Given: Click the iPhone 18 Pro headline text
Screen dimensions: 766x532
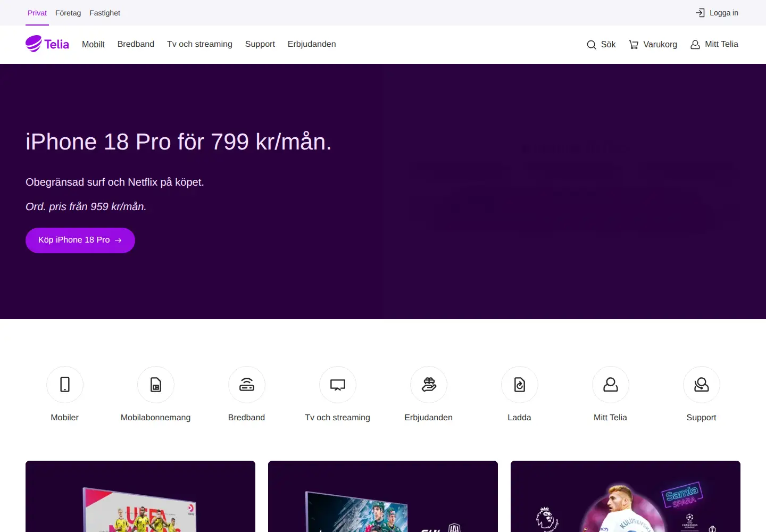Looking at the screenshot, I should tap(179, 142).
